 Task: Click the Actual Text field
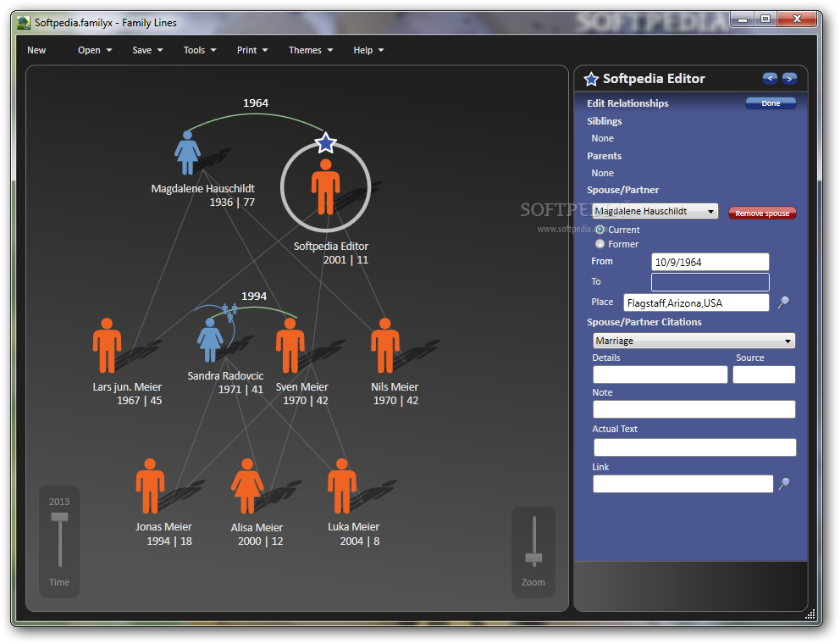point(695,447)
